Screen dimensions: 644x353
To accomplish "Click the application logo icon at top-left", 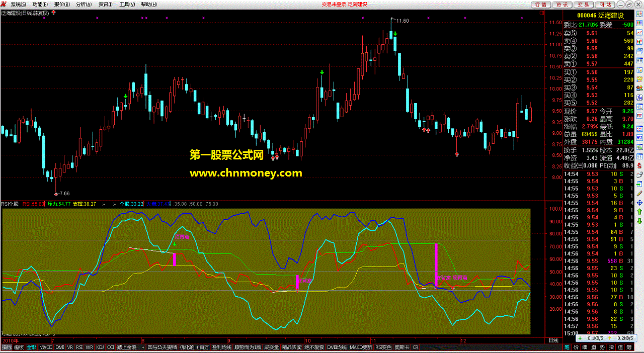I will click(x=5, y=4).
